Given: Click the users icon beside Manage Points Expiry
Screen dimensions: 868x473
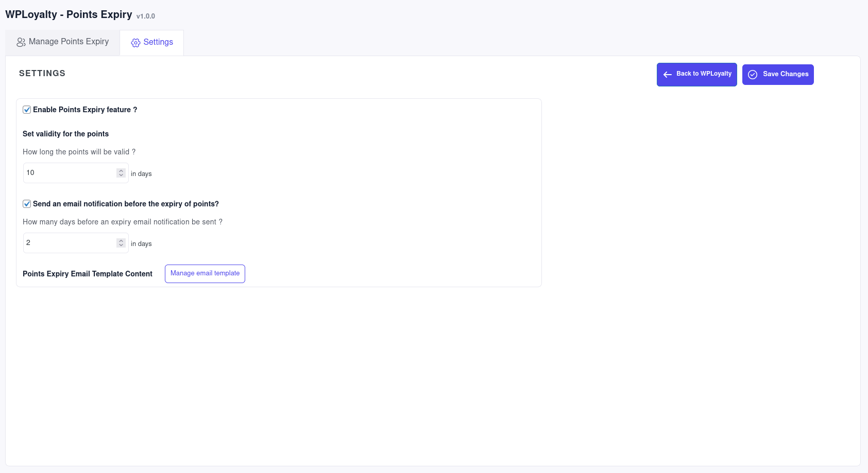Looking at the screenshot, I should pos(21,42).
